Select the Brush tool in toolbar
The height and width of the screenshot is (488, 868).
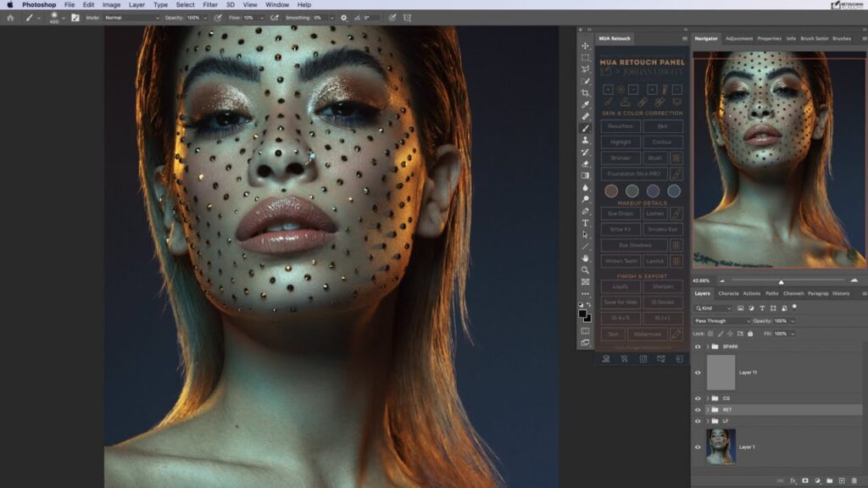point(585,129)
